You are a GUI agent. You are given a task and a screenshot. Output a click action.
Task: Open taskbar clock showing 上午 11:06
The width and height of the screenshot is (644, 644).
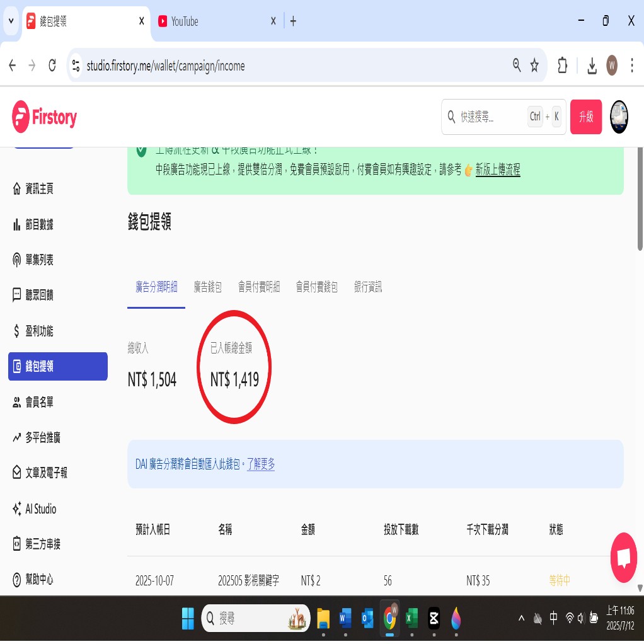(x=620, y=618)
